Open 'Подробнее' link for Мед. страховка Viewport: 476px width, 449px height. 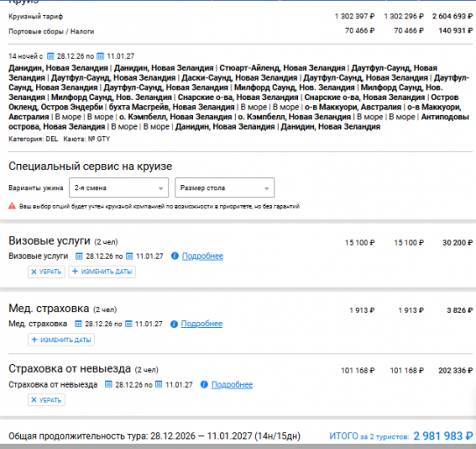[202, 324]
